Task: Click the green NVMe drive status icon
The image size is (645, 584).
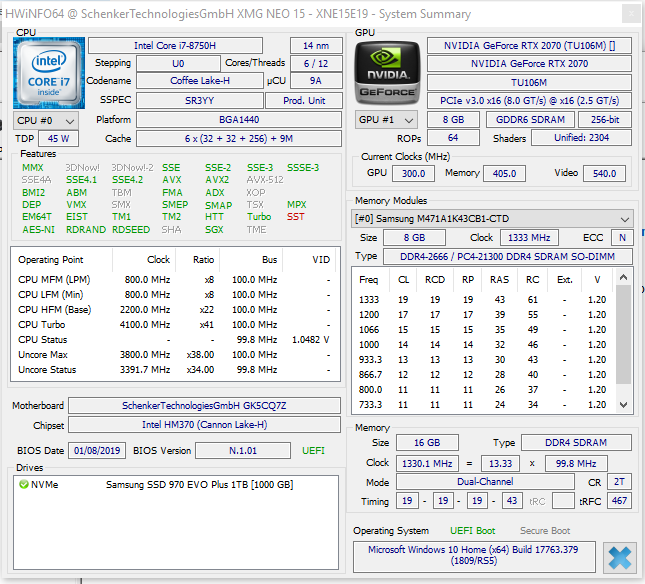Action: click(23, 484)
